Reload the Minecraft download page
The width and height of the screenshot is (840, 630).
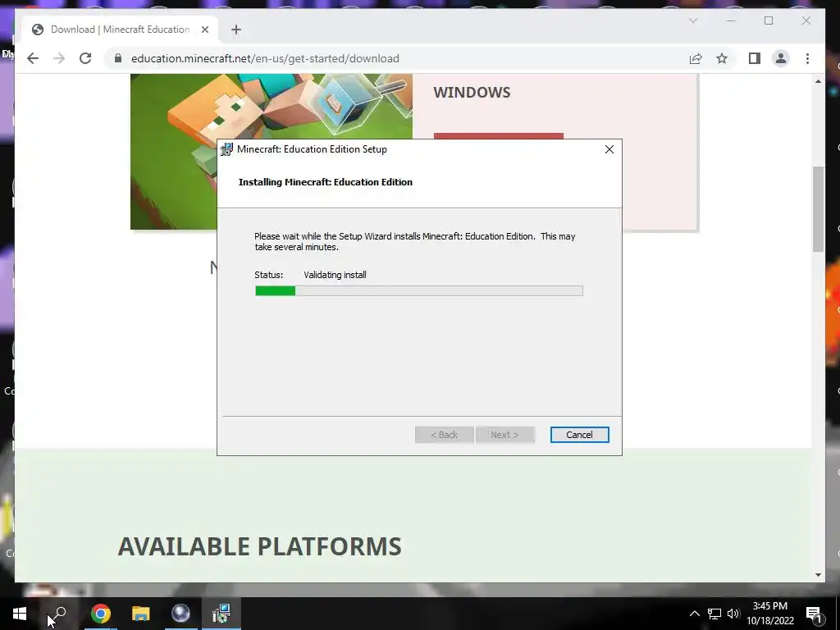pos(85,58)
